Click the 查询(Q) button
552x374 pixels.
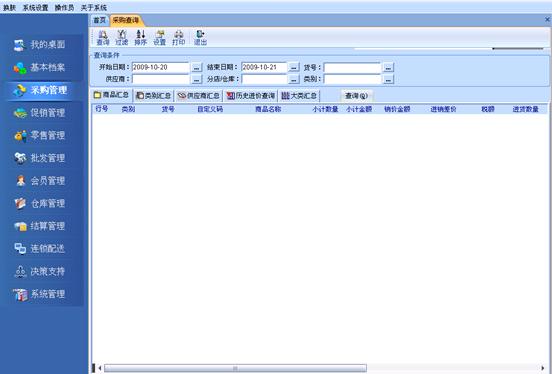[x=356, y=96]
